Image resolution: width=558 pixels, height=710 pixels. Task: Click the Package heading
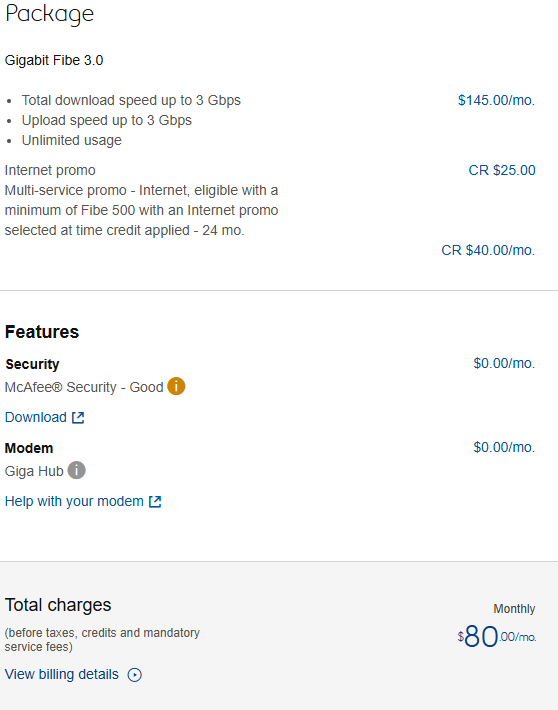click(x=49, y=14)
